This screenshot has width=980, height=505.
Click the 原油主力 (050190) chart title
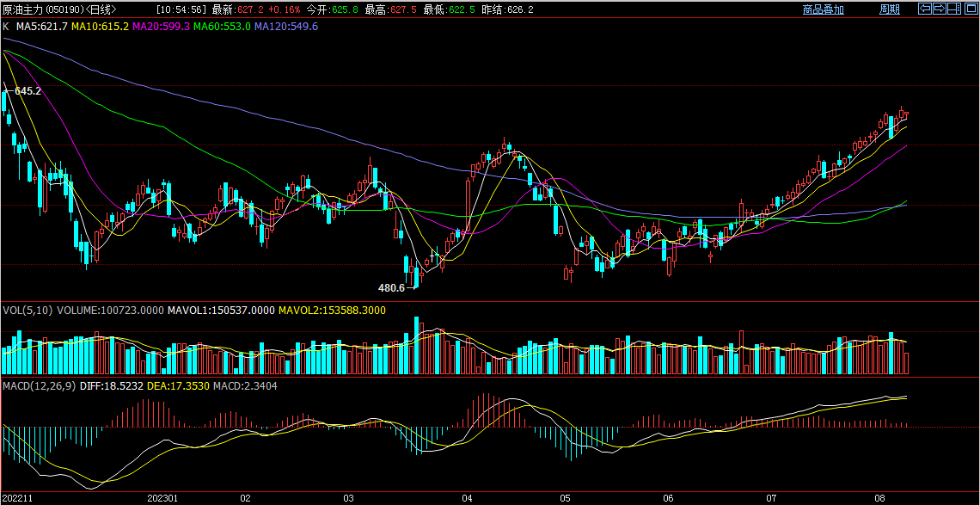(58, 9)
